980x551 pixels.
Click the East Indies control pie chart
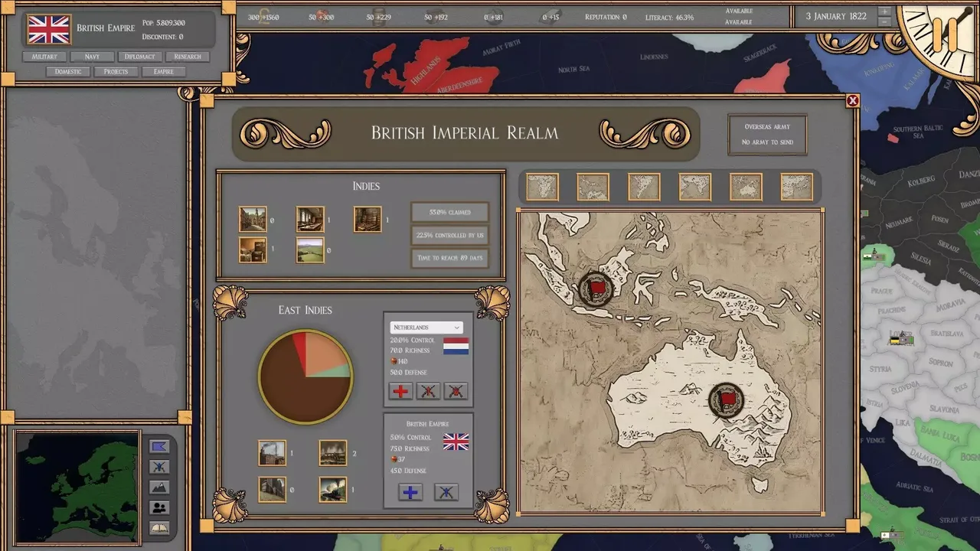coord(305,377)
